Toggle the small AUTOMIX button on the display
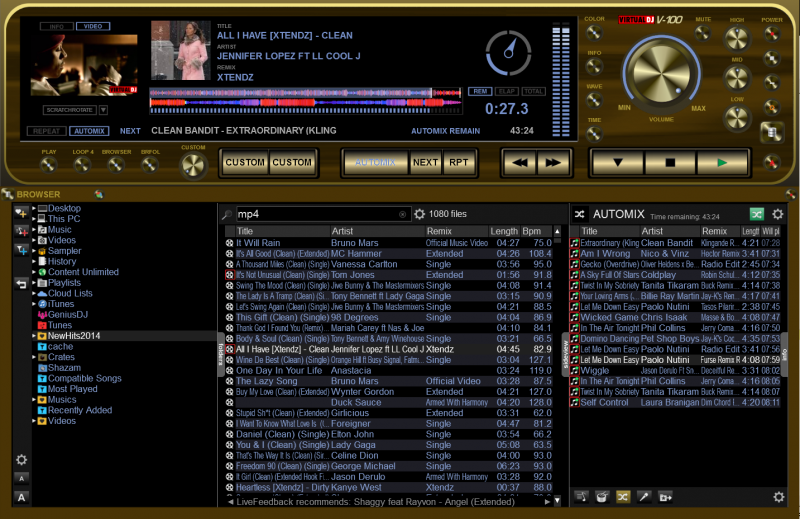The height and width of the screenshot is (519, 800). click(89, 131)
